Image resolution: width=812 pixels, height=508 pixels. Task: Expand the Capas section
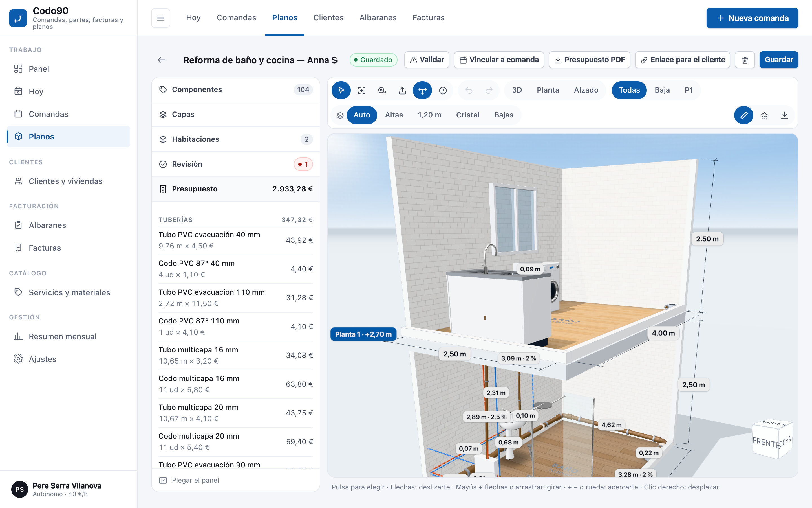pos(235,115)
